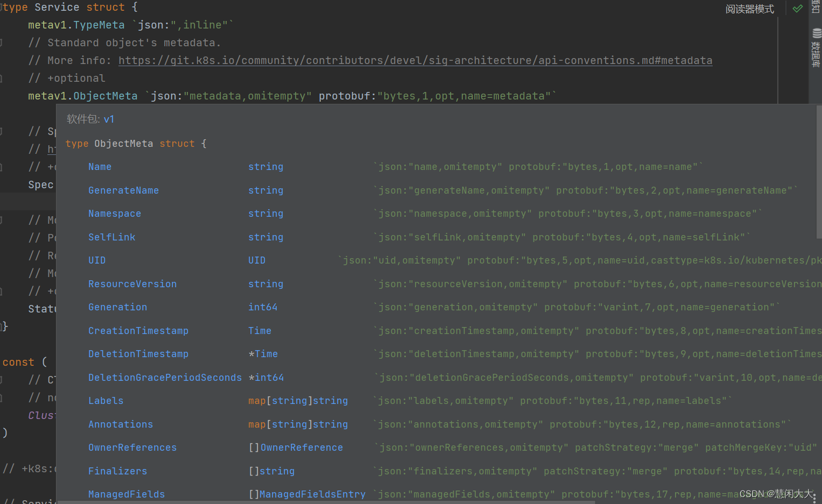822x504 pixels.
Task: Click the "Standard object's metadata" comment
Action: (124, 42)
